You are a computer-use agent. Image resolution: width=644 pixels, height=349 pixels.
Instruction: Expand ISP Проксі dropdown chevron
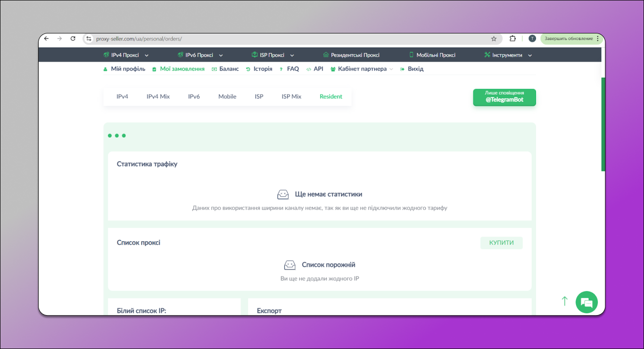click(292, 56)
